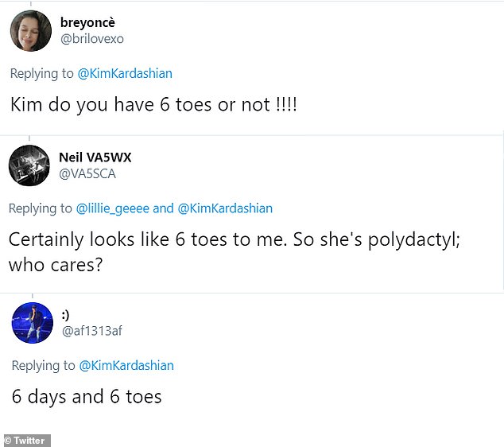Image resolution: width=504 pixels, height=447 pixels.
Task: Click breyoncè's profile avatar
Action: coord(31,30)
